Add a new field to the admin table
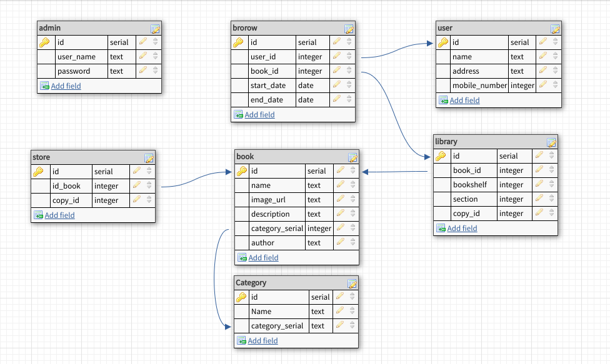Screen dimensions: 610x364 click(66, 86)
